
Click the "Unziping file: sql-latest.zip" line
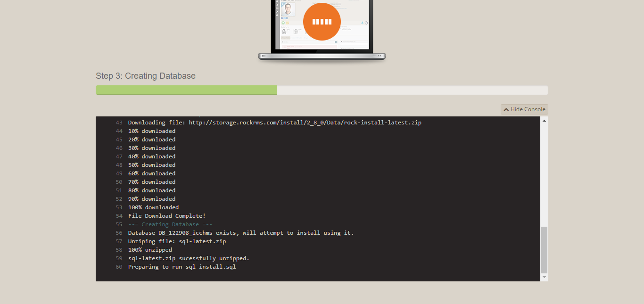[177, 241]
